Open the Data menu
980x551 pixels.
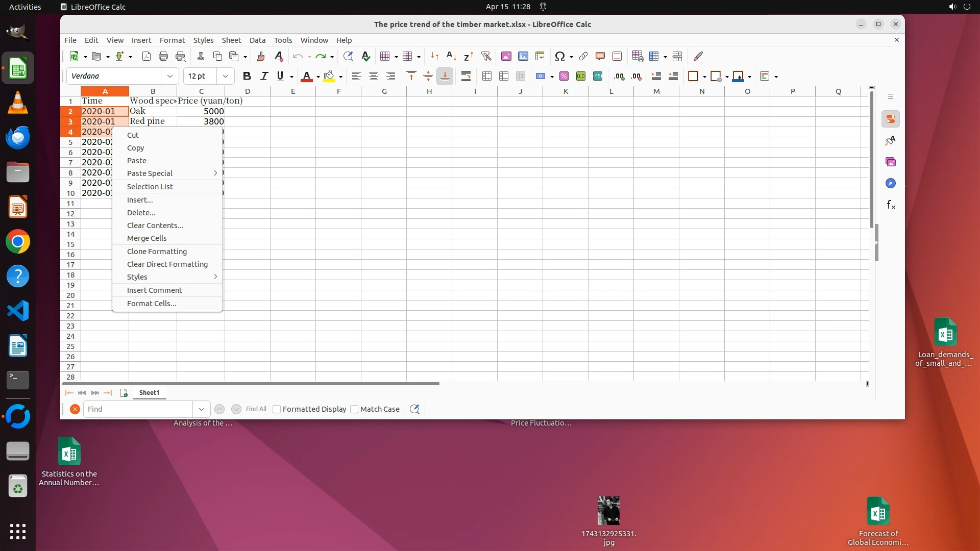pyautogui.click(x=257, y=40)
